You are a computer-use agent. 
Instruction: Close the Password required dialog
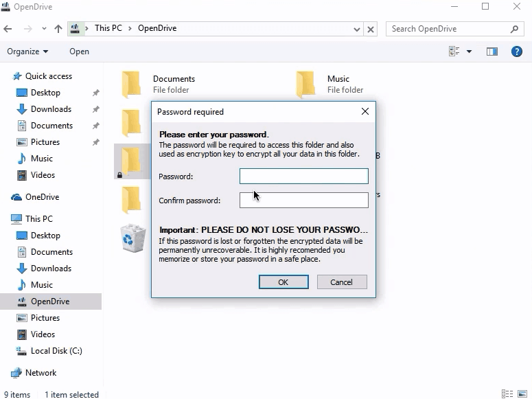[365, 111]
